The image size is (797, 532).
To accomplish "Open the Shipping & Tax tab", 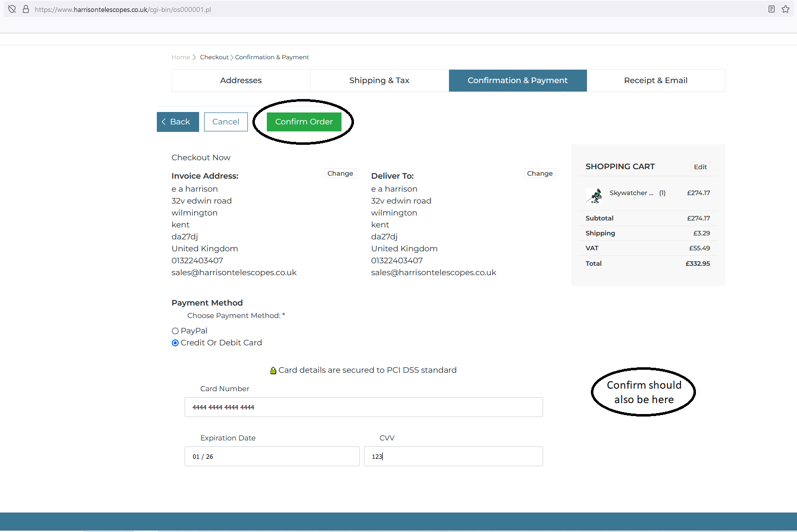I will tap(379, 81).
